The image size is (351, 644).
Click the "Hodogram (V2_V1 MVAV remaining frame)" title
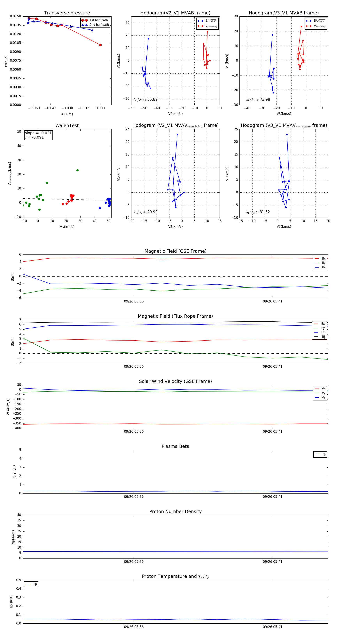(175, 125)
